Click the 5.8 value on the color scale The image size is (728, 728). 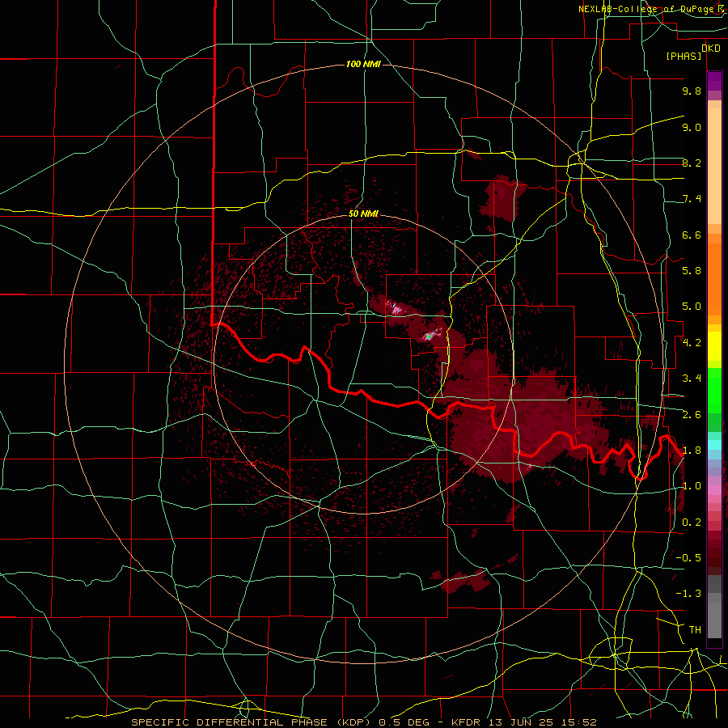692,271
